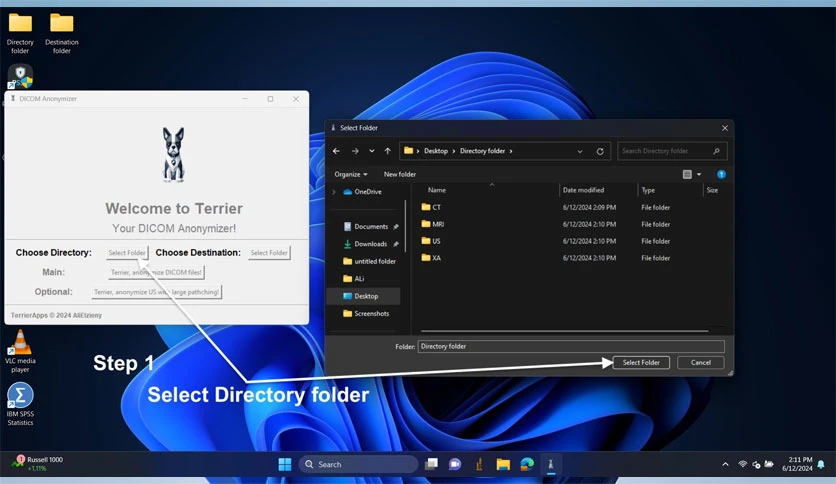Screen dimensions: 836x484
Task: Expand the OneDrive tree node
Action: point(334,192)
